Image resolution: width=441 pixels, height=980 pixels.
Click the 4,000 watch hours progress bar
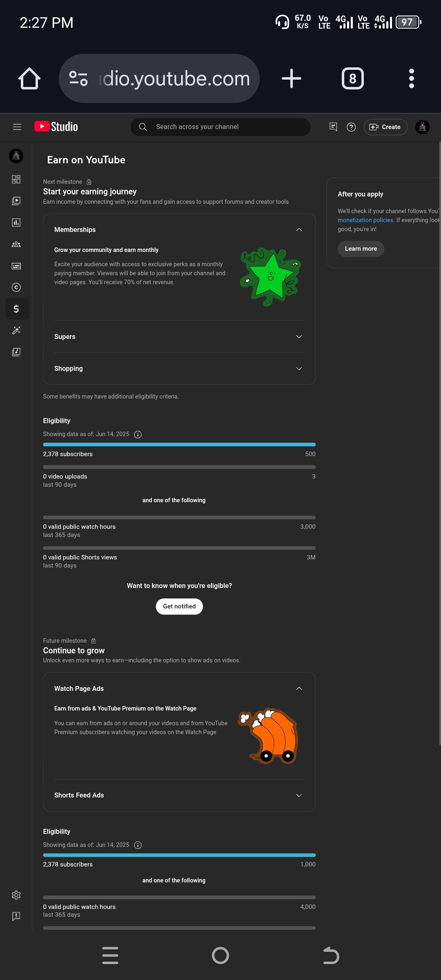(179, 897)
